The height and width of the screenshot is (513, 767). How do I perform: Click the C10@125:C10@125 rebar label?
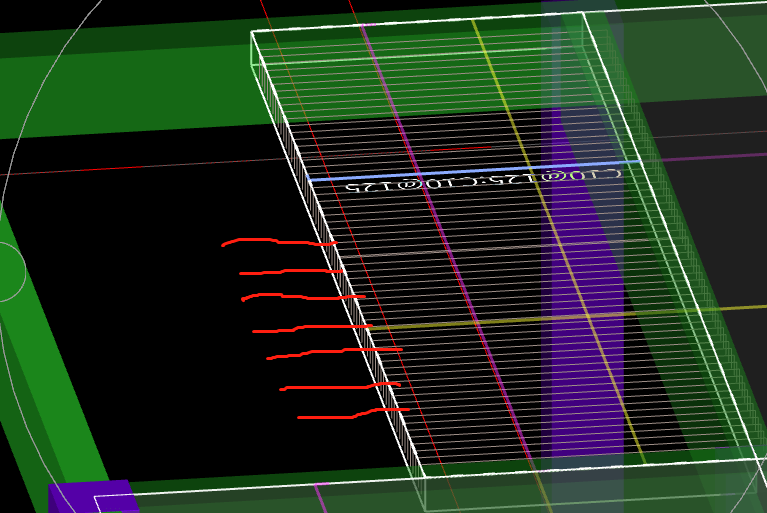(x=484, y=180)
